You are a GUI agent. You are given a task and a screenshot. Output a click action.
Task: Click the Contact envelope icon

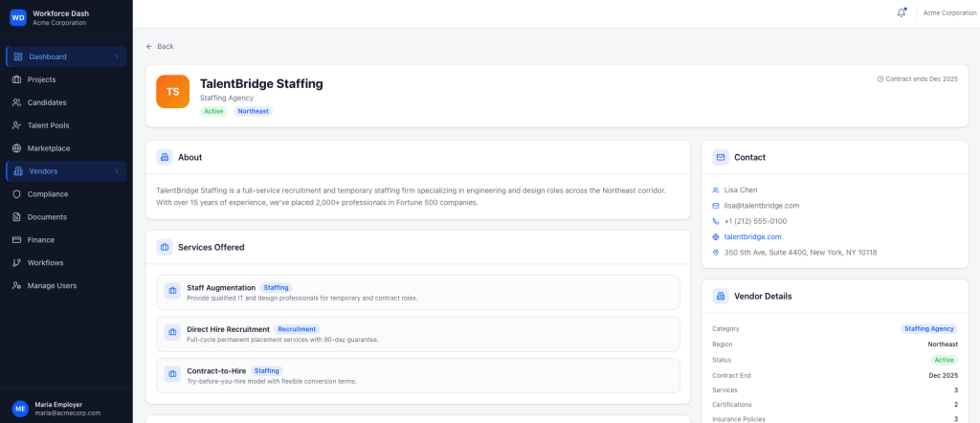721,157
